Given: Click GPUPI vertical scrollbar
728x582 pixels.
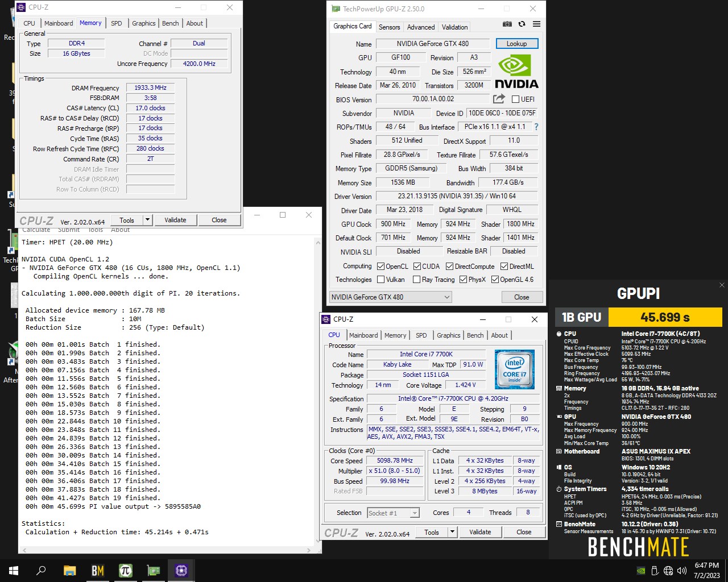Looking at the screenshot, I should [317, 391].
